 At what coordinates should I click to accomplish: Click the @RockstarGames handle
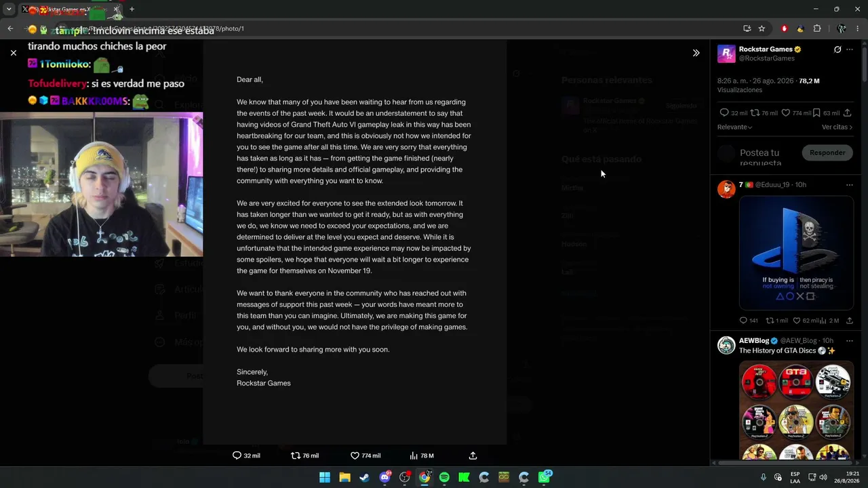click(x=767, y=58)
